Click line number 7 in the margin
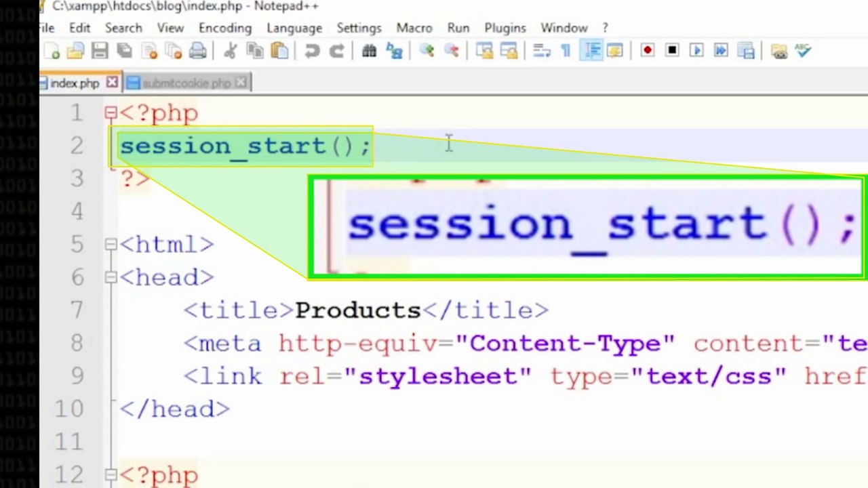The width and height of the screenshot is (868, 488). [x=77, y=310]
